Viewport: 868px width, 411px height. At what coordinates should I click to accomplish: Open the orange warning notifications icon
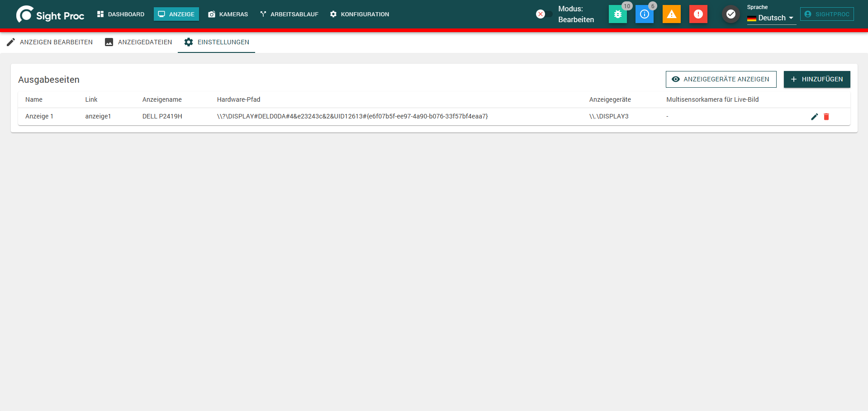pos(672,14)
